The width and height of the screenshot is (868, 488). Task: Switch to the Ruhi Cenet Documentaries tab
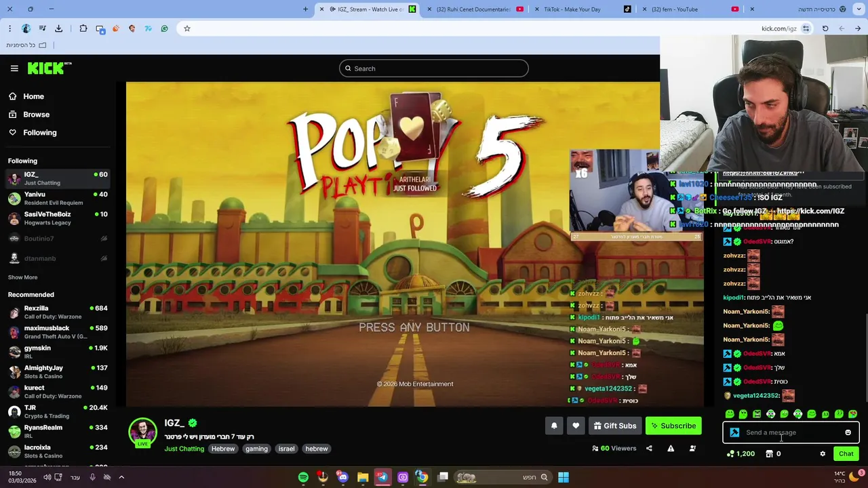[475, 9]
